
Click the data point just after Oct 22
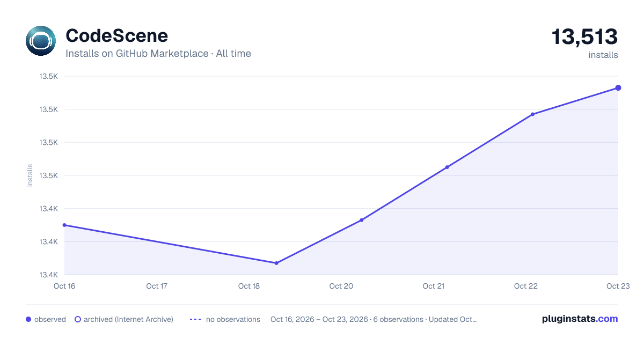tap(533, 114)
